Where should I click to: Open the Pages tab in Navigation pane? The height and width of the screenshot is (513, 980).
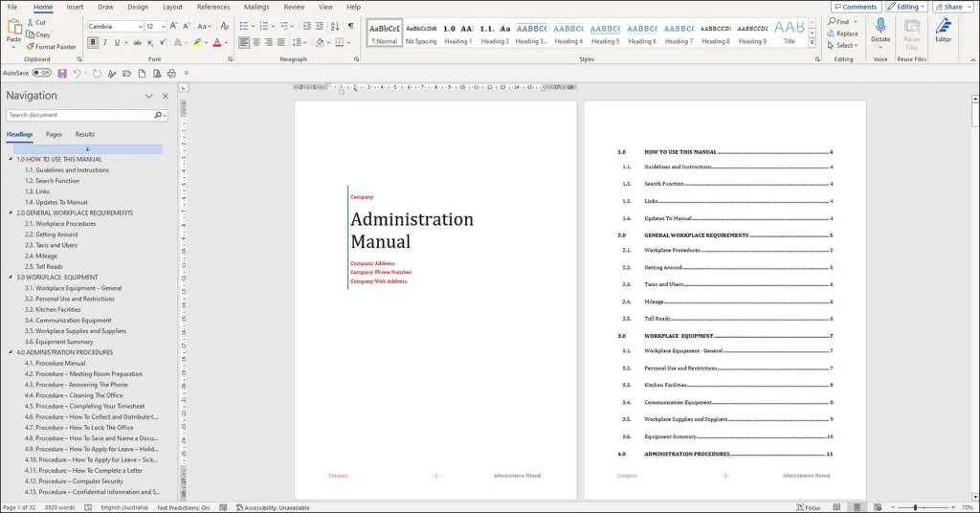[54, 134]
